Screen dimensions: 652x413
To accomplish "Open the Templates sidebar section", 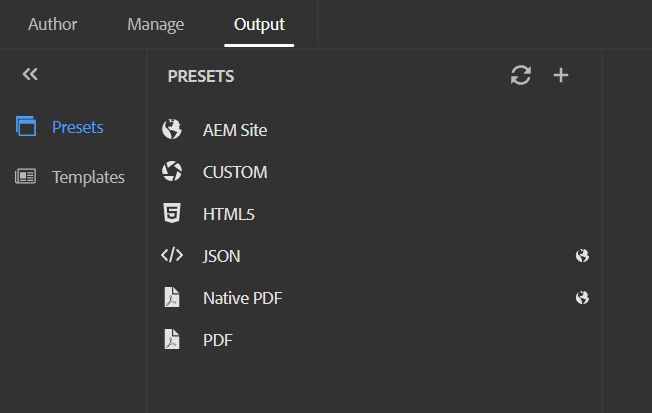I will click(88, 177).
